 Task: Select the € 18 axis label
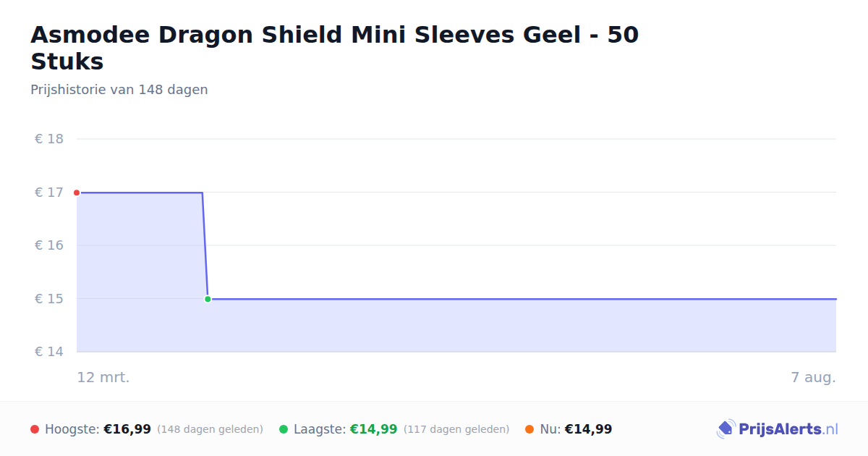click(x=49, y=139)
